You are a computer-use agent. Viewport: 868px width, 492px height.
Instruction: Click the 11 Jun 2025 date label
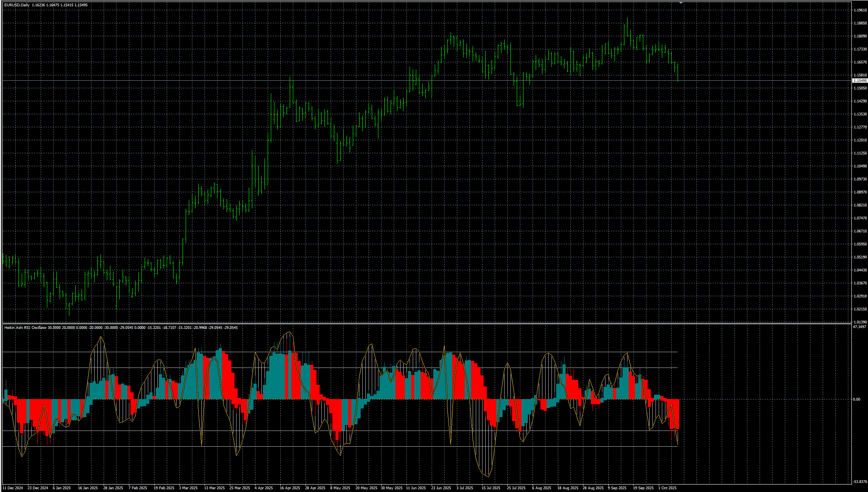pyautogui.click(x=416, y=488)
